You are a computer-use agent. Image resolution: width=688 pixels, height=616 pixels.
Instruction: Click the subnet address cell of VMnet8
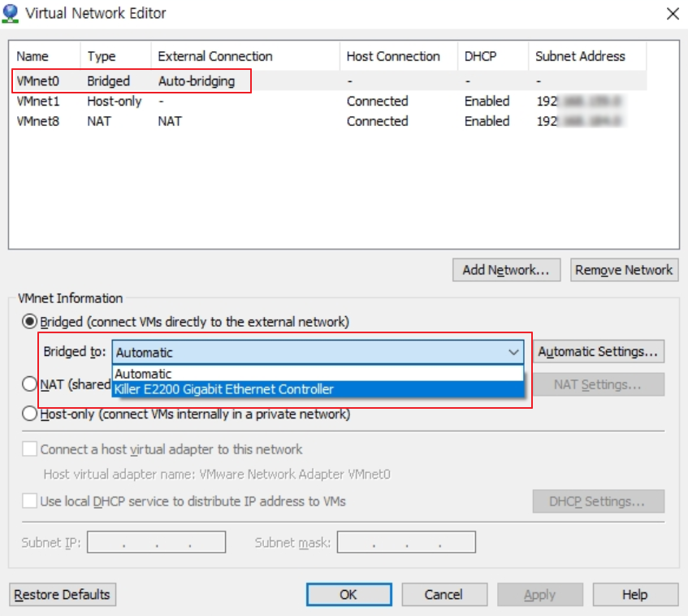click(579, 121)
